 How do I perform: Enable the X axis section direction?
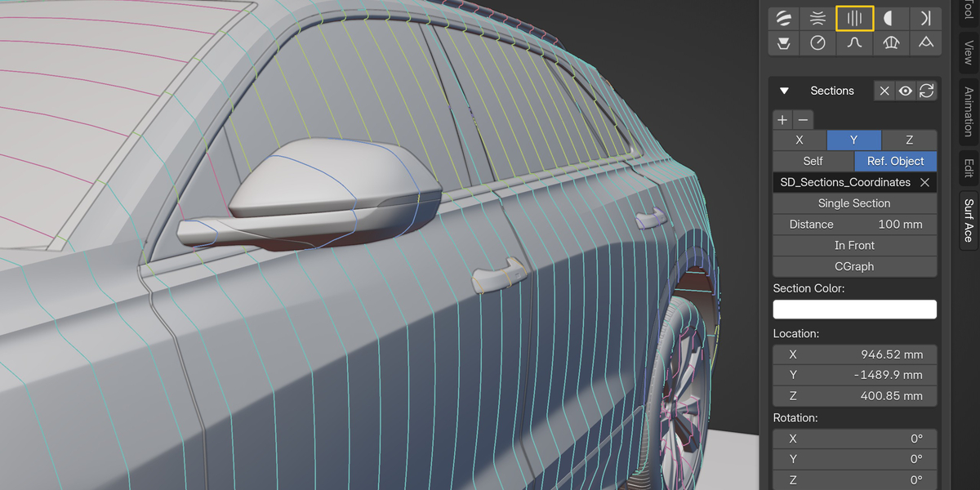(799, 140)
